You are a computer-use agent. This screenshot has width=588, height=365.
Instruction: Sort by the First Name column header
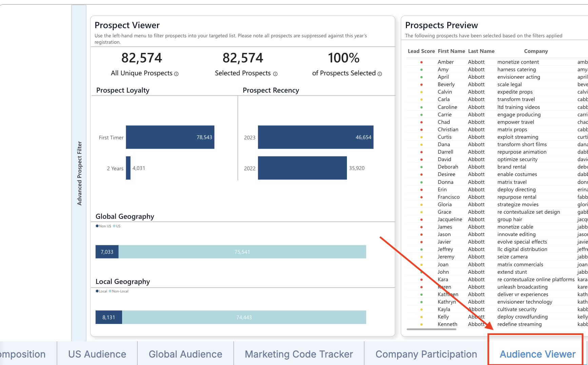[x=451, y=51]
